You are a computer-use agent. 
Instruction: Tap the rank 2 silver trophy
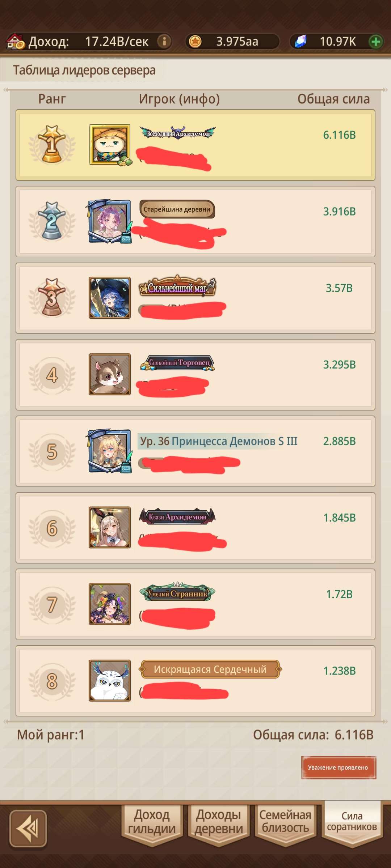[52, 221]
